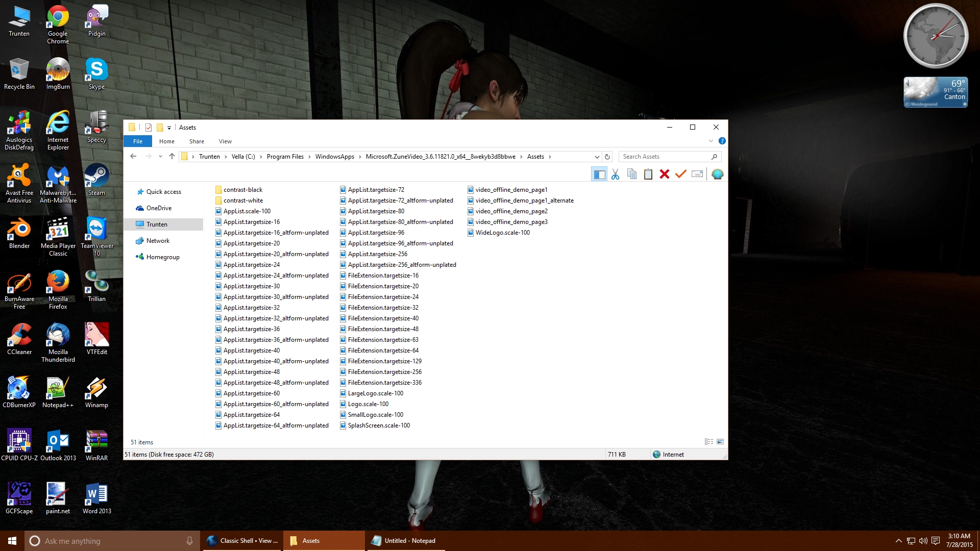Toggle the navigation pane button
The image size is (980, 551).
(x=599, y=174)
